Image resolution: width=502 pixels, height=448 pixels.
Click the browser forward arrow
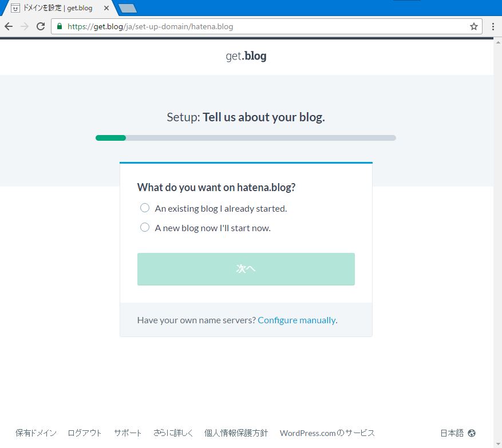25,26
